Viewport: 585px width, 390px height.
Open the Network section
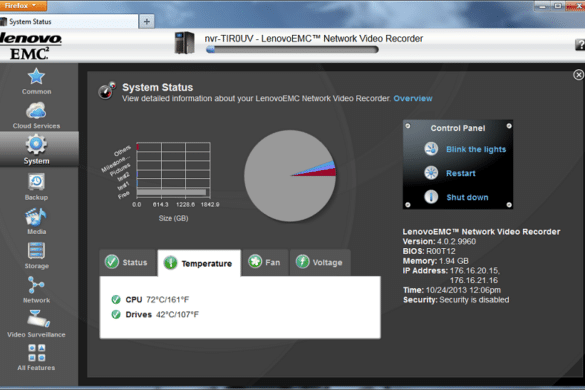(x=36, y=290)
